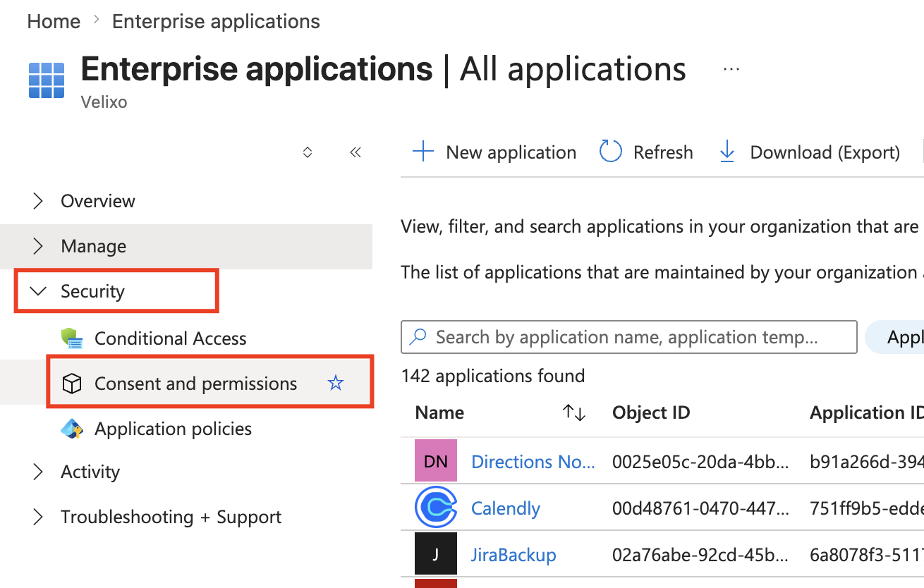
Task: Click the 142 applications found text
Action: [493, 376]
